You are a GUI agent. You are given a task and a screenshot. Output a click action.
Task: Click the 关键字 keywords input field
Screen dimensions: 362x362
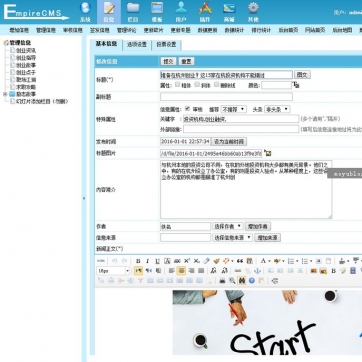tap(241, 119)
